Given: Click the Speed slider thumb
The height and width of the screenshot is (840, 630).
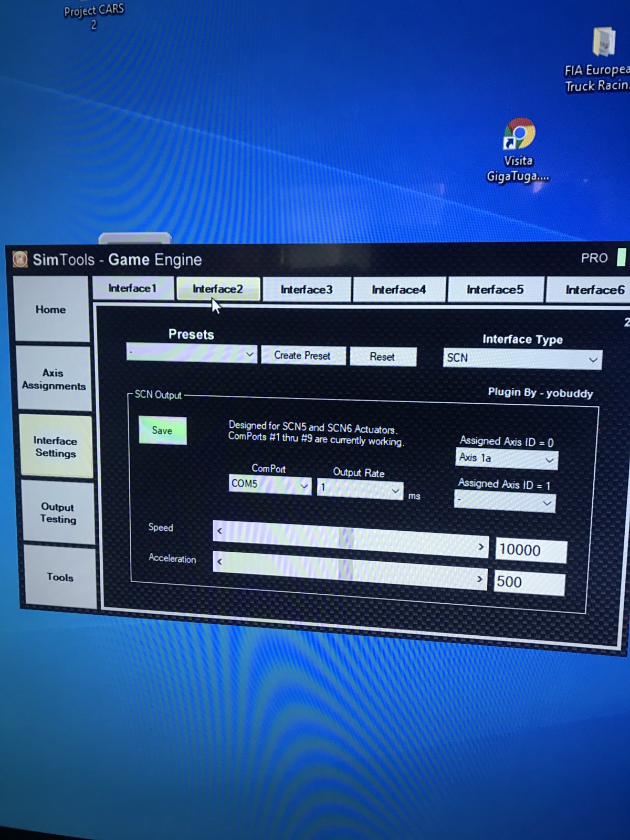Looking at the screenshot, I should click(346, 539).
